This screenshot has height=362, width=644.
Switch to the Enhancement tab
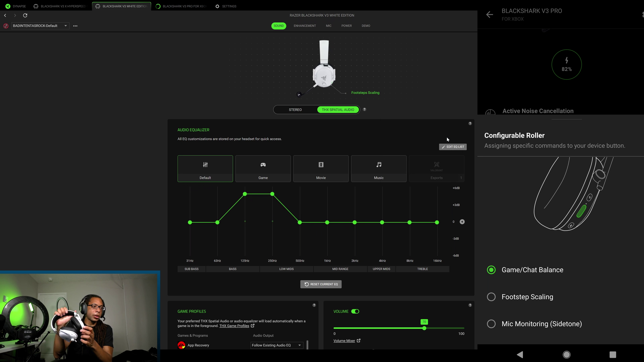[304, 26]
